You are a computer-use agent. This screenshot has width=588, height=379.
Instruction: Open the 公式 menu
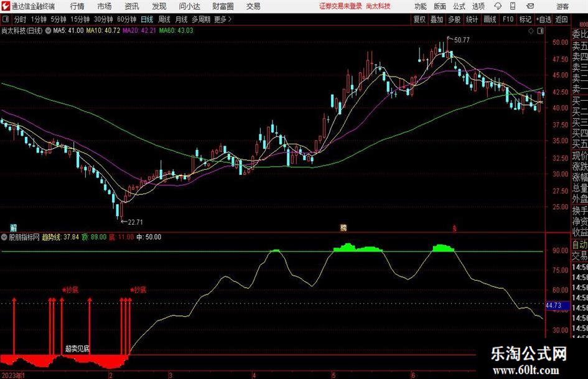459,6
